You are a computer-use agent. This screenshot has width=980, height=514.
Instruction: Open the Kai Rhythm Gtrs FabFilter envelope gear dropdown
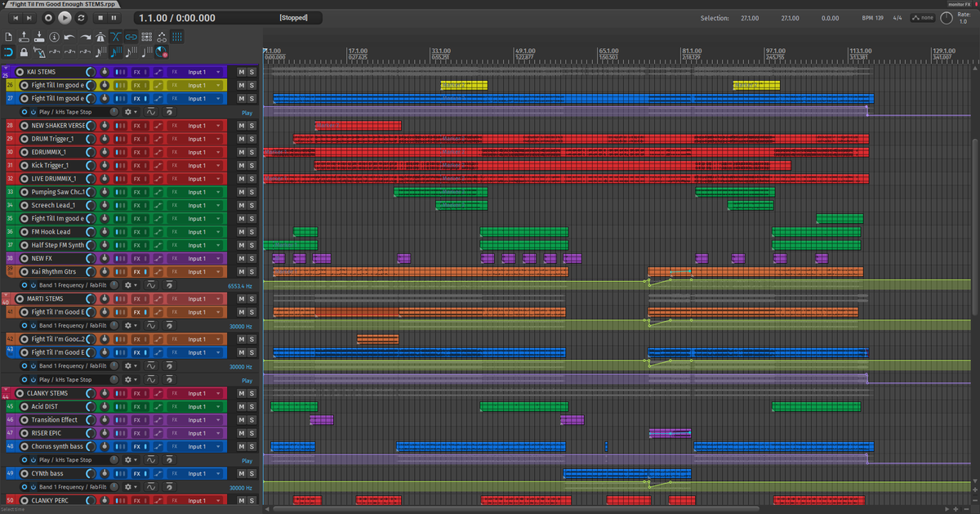[x=130, y=285]
